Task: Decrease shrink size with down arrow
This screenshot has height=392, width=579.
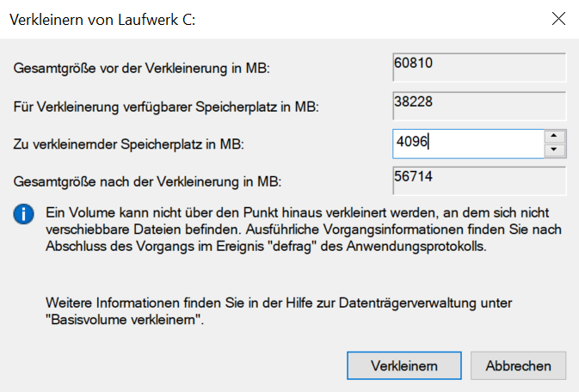Action: (556, 150)
